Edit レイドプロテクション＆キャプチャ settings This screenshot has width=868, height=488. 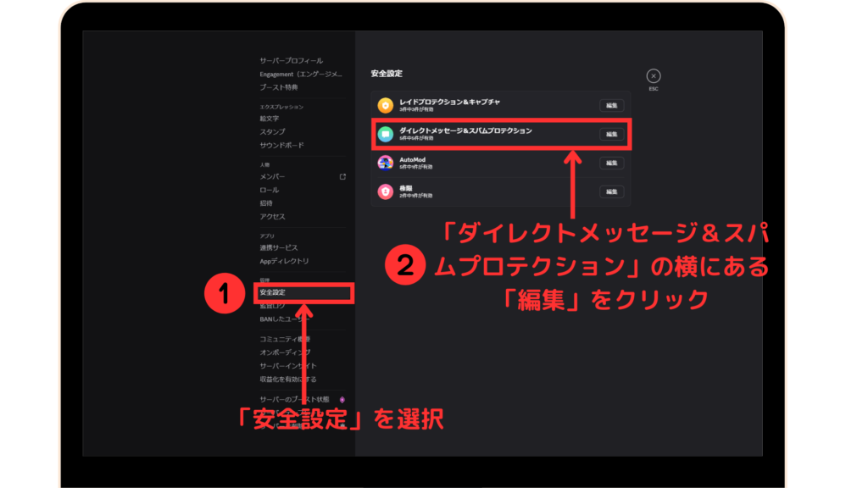pos(611,105)
